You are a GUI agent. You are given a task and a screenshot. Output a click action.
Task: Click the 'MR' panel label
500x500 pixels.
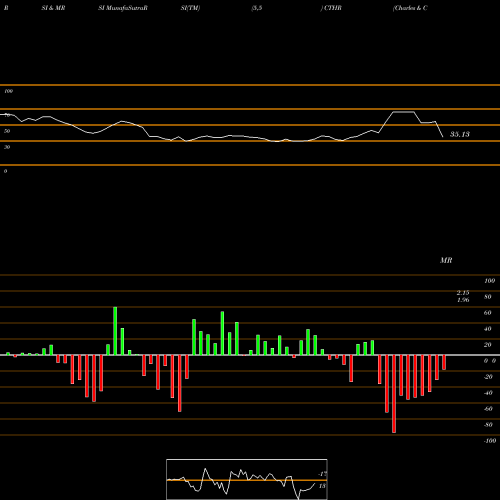(x=446, y=260)
